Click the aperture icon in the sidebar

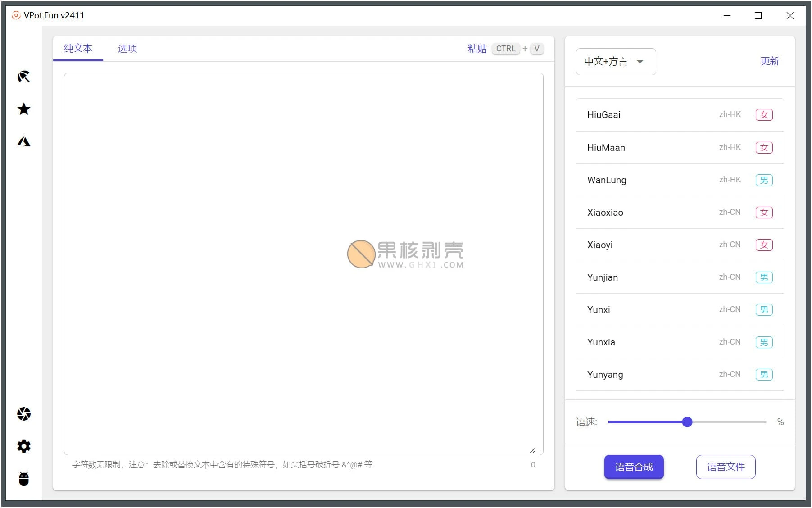pos(23,413)
